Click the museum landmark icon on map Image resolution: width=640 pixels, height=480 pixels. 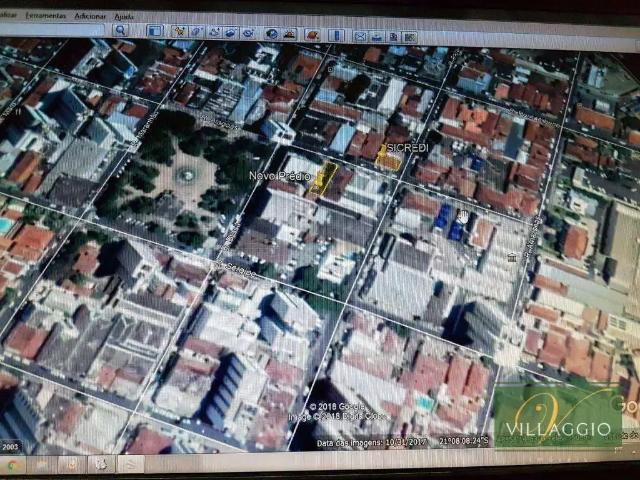pyautogui.click(x=512, y=257)
